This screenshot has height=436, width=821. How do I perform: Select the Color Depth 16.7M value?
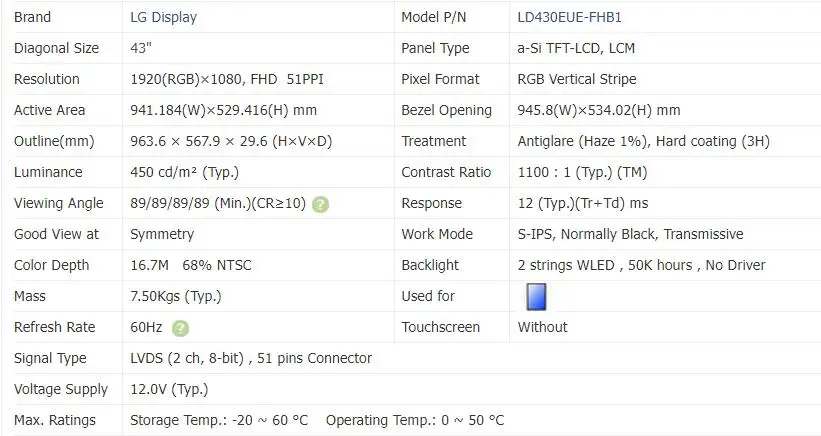[151, 265]
